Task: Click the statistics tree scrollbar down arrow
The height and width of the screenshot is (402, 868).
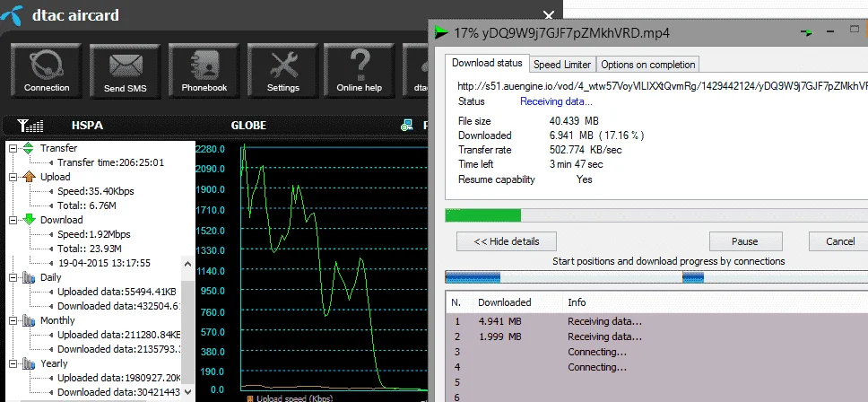Action: pos(188,391)
